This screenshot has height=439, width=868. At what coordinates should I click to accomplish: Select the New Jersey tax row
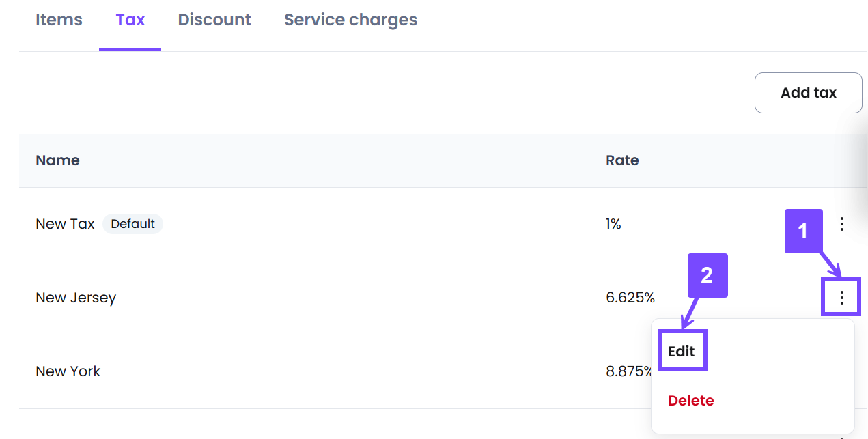point(437,298)
